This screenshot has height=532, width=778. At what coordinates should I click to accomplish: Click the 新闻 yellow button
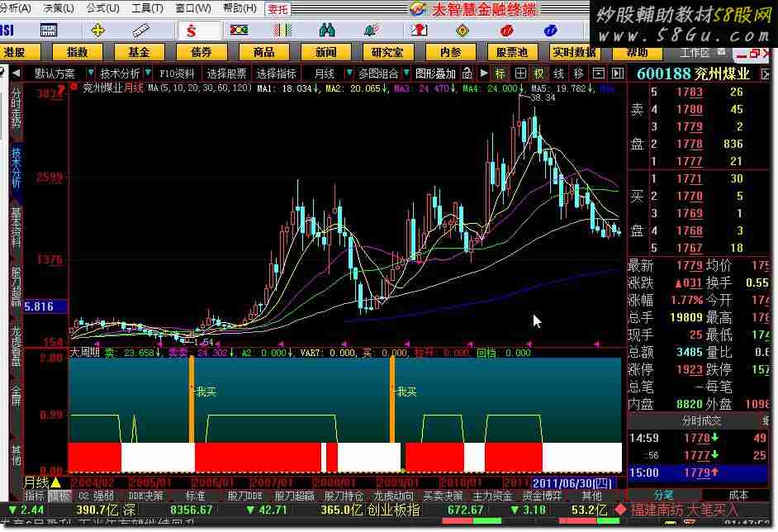point(326,52)
